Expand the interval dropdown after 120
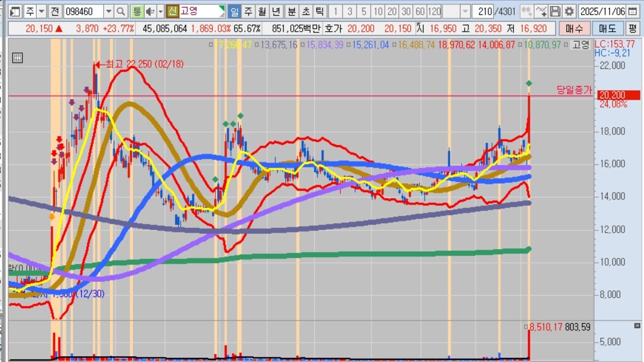 point(465,11)
